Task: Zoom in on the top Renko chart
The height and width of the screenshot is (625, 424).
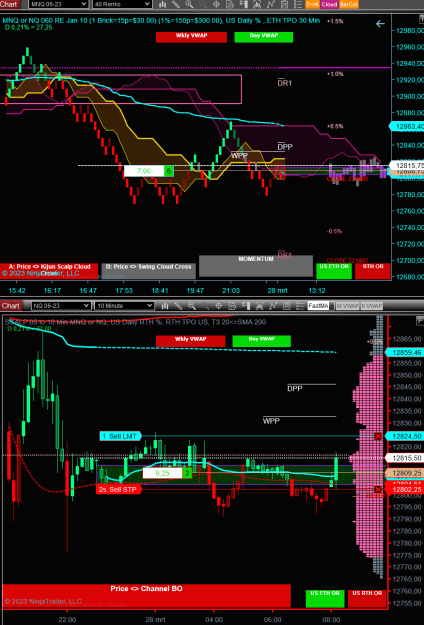Action: (189, 4)
